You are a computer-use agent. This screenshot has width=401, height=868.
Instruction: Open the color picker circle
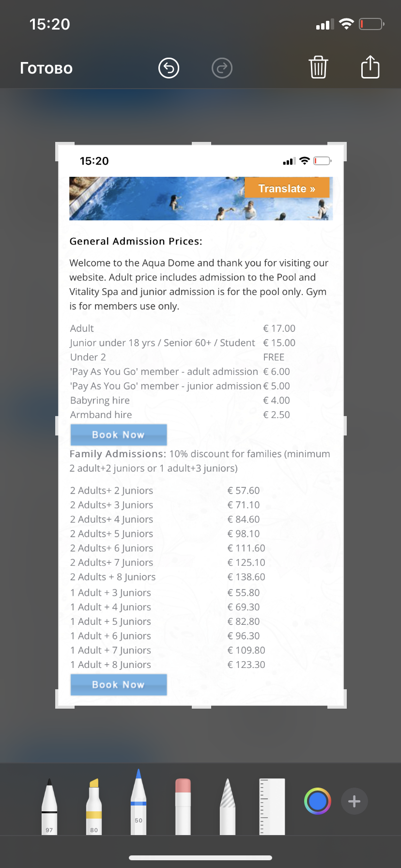click(317, 801)
